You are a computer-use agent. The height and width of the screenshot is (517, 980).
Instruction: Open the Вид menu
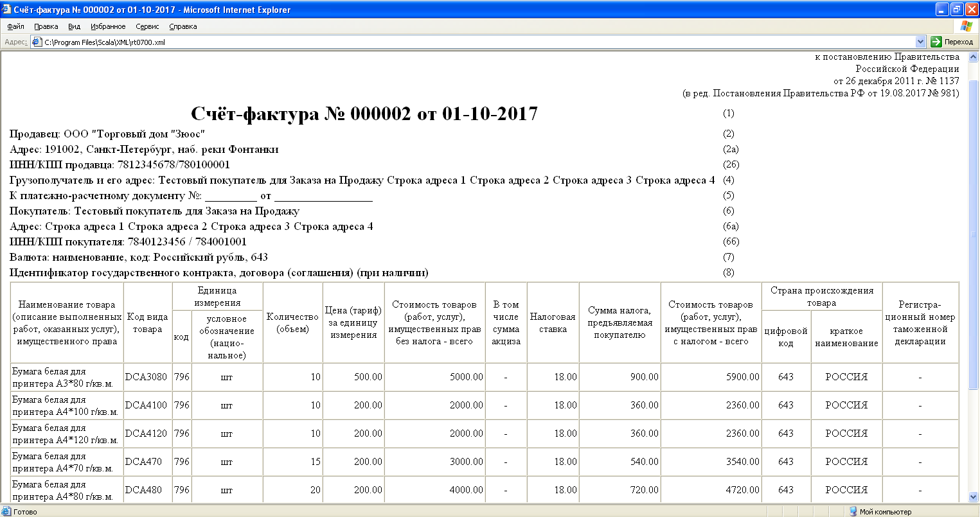point(74,26)
